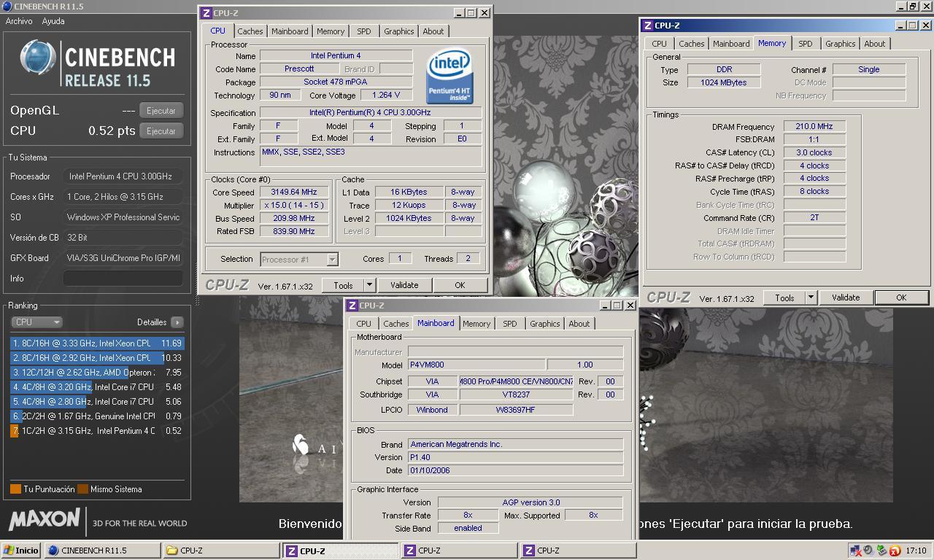Click the network disconnected tray icon

pyautogui.click(x=855, y=551)
